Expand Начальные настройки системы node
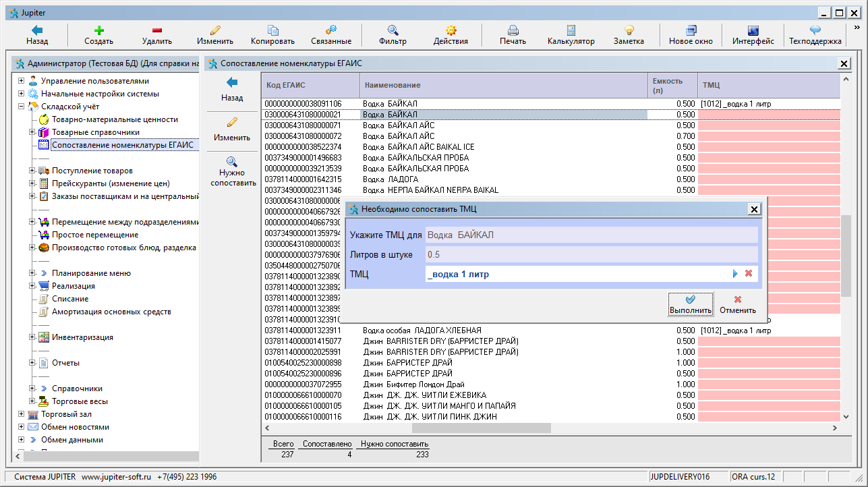Image resolution: width=868 pixels, height=487 pixels. coord(22,94)
